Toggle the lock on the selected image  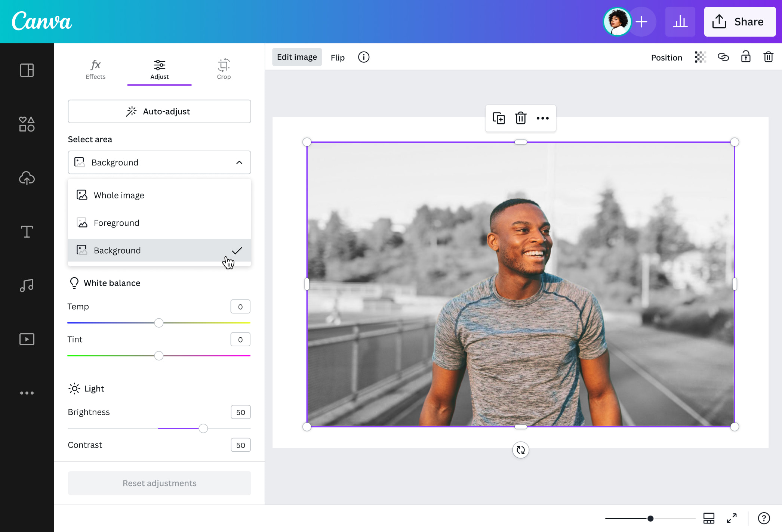pos(746,57)
